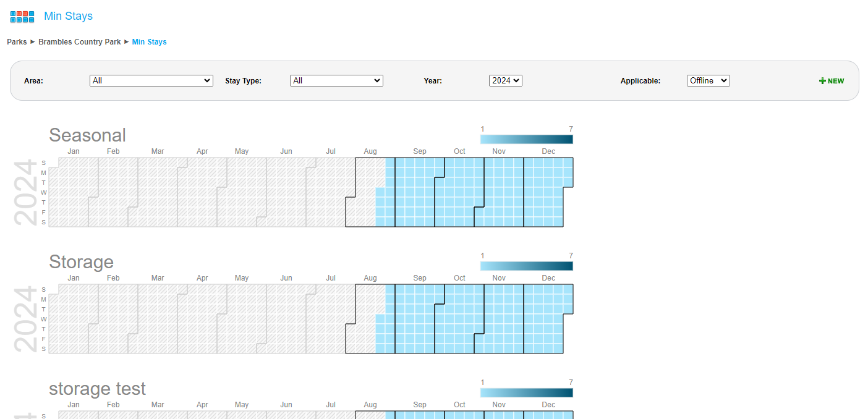Expand the Stay Type dropdown

click(x=336, y=81)
